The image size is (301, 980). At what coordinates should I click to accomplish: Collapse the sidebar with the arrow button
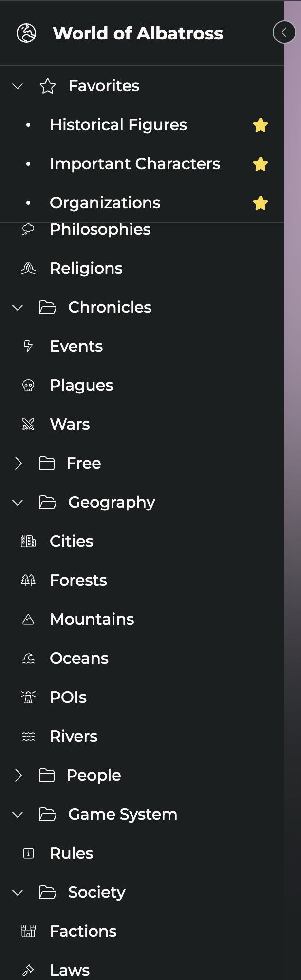(284, 33)
